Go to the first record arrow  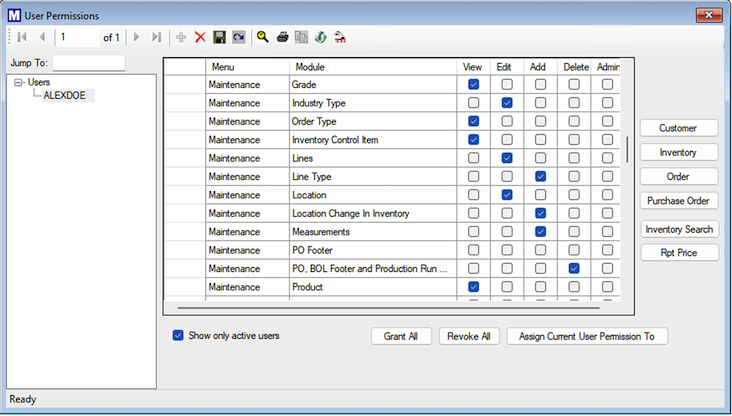tap(22, 37)
